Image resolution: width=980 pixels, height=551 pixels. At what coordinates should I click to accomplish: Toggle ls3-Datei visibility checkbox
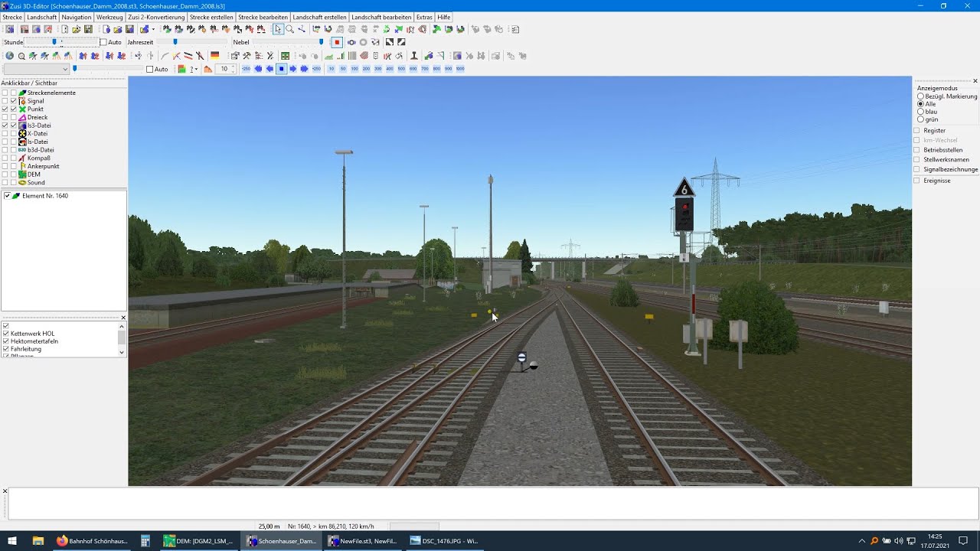[x=13, y=126]
